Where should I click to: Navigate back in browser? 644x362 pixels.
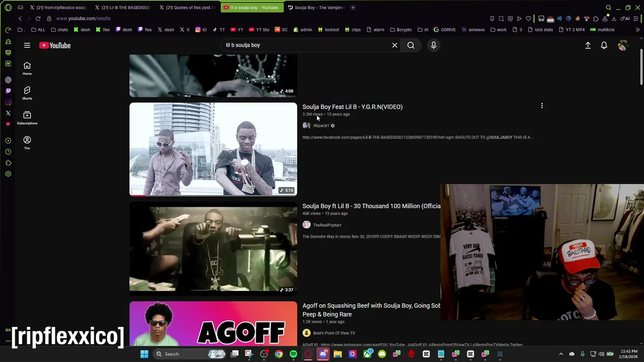coord(20,19)
